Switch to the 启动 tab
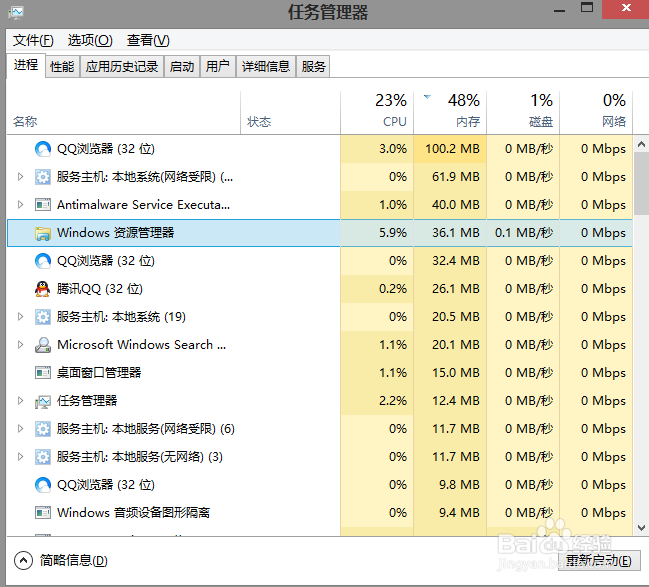This screenshot has height=587, width=649. (x=182, y=67)
